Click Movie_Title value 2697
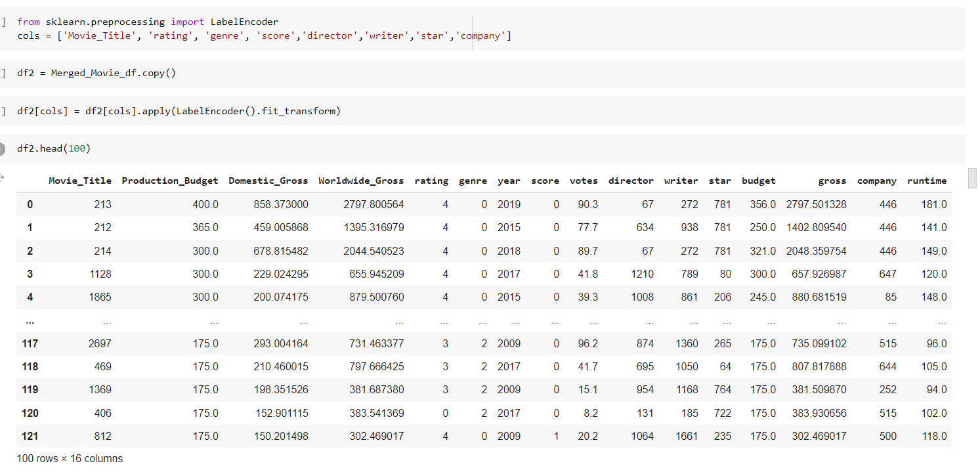 pyautogui.click(x=100, y=343)
